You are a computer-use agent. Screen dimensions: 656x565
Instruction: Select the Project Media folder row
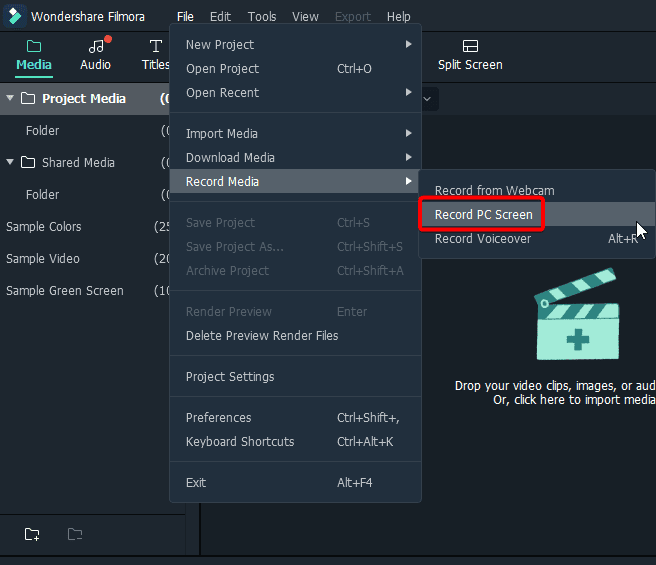click(x=85, y=98)
